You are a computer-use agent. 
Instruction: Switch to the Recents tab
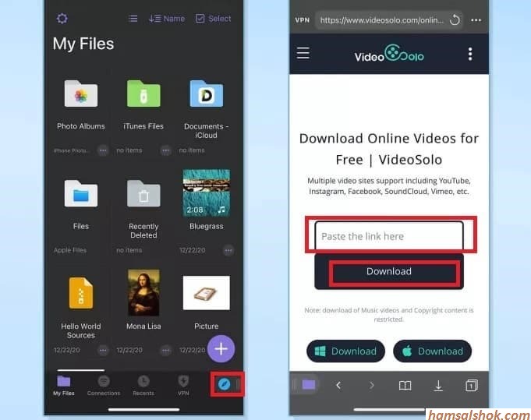coord(143,386)
